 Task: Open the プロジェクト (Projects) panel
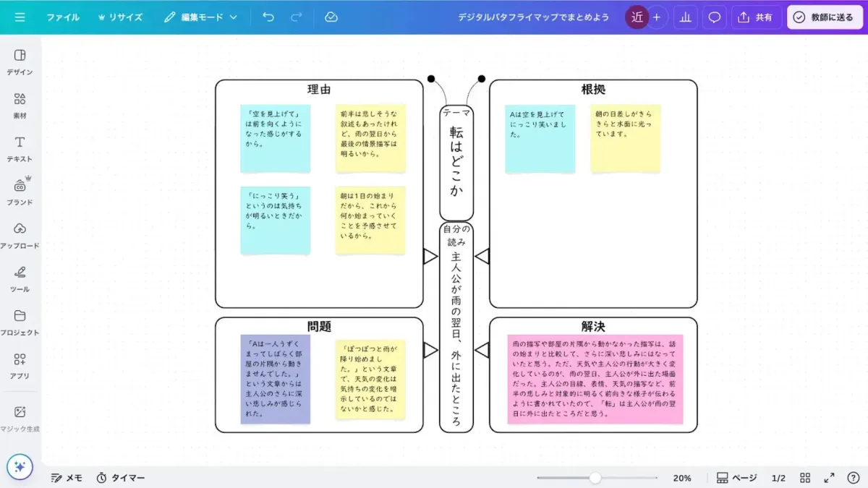(x=20, y=322)
